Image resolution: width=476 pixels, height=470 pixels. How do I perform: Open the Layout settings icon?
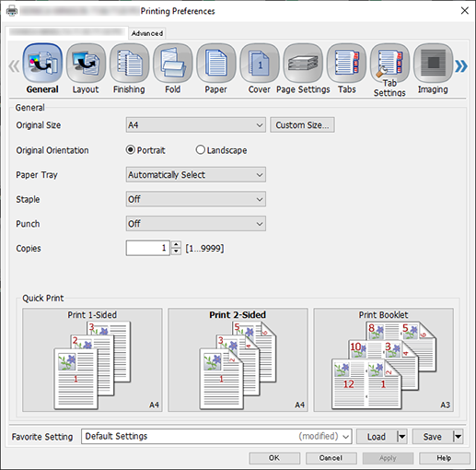coord(86,63)
